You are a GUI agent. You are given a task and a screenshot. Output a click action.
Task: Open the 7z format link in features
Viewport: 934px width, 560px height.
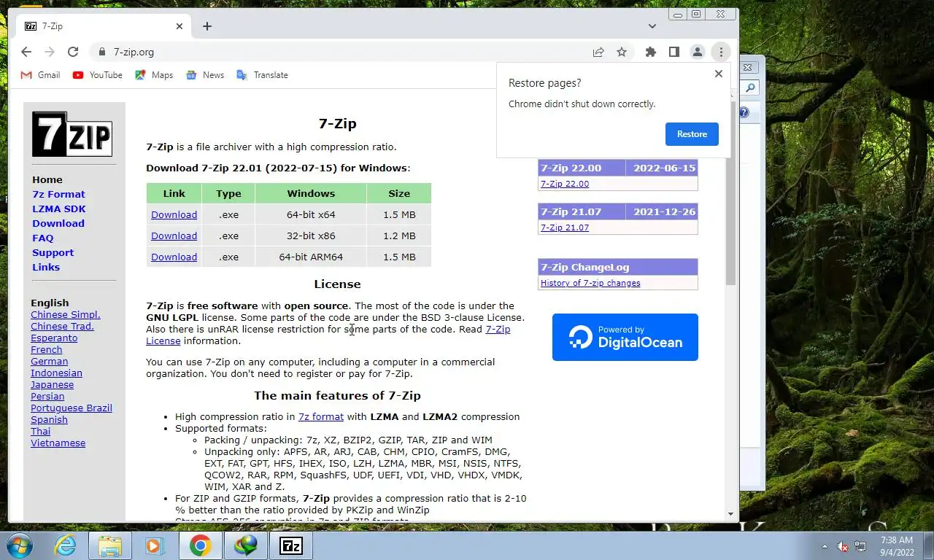tap(321, 416)
